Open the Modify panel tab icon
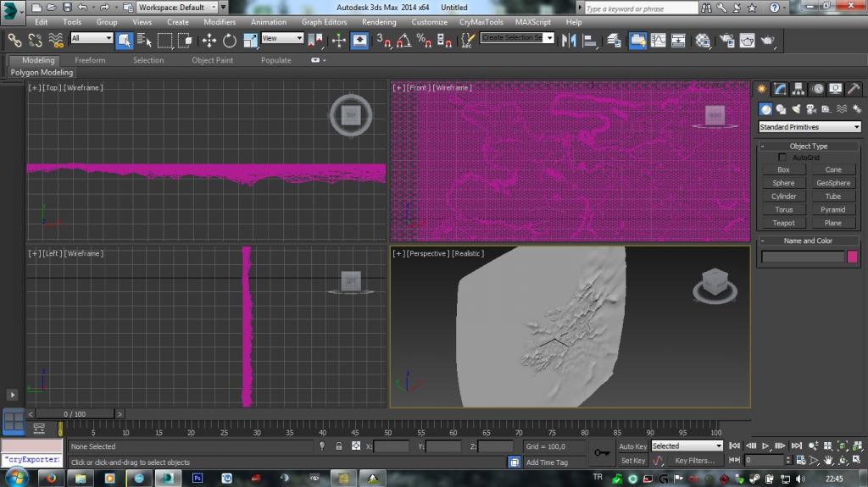 tap(780, 89)
